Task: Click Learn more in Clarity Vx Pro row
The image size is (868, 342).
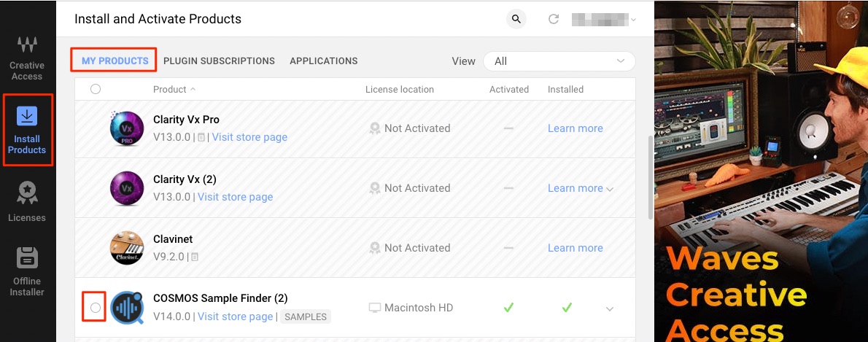Action: click(576, 128)
